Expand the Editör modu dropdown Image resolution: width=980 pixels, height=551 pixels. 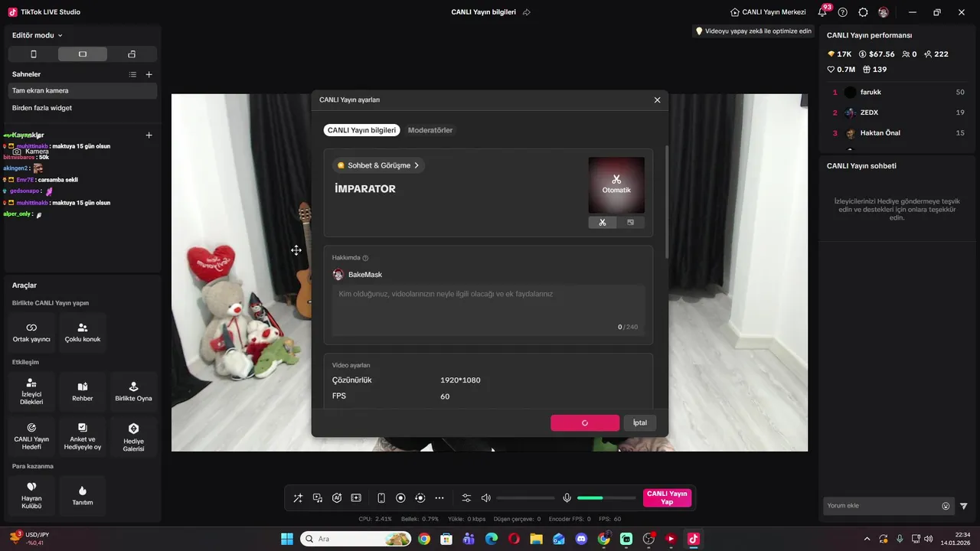38,35
